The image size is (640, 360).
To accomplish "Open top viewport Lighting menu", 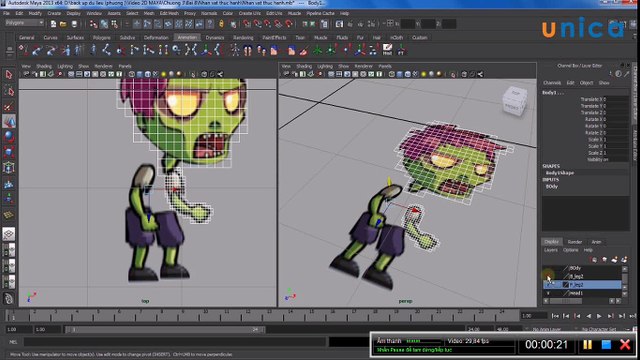I will (x=64, y=66).
